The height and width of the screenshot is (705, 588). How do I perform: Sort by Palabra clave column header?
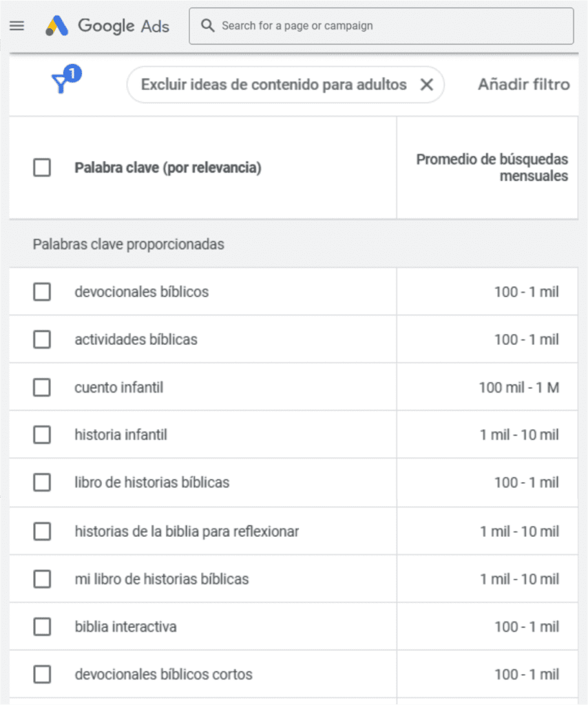[167, 167]
